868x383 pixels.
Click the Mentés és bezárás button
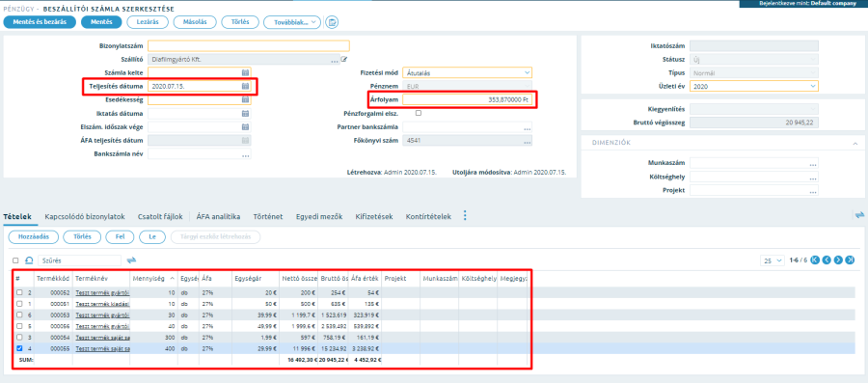click(x=40, y=22)
